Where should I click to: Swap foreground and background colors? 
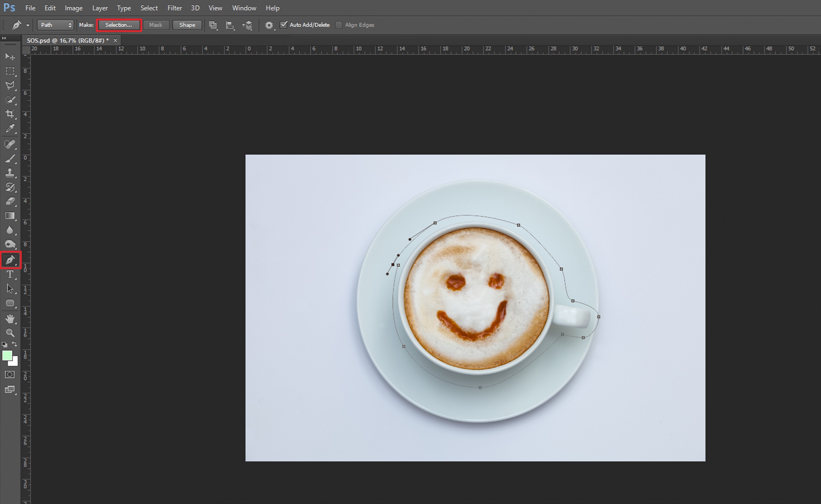pyautogui.click(x=15, y=344)
